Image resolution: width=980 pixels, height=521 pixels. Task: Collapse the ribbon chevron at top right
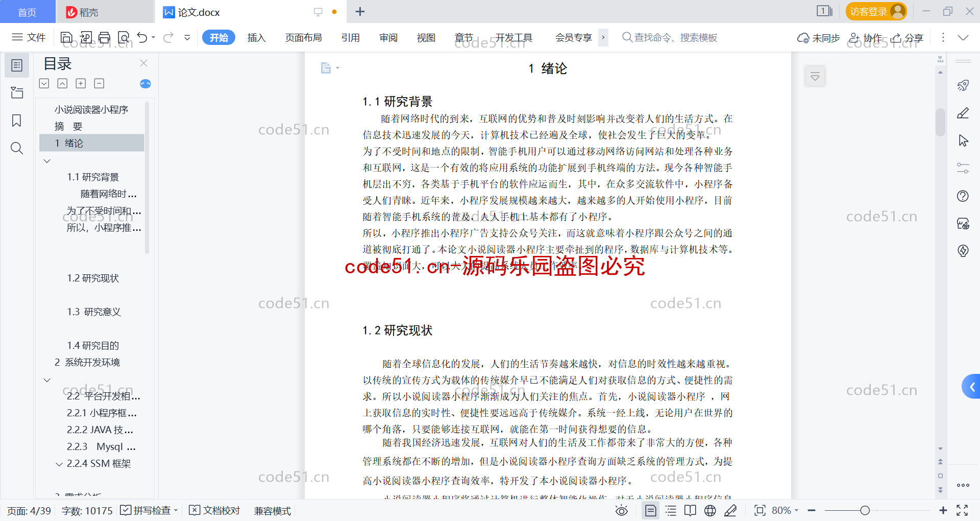tap(963, 38)
